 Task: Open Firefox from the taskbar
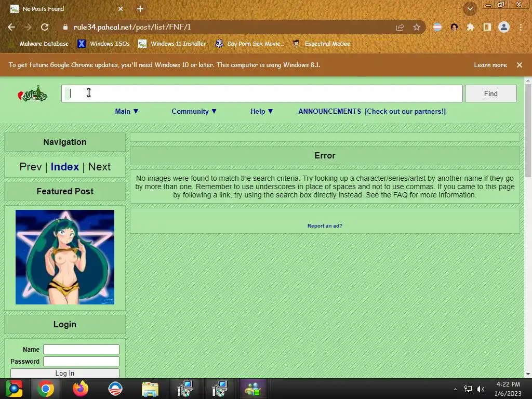(81, 389)
